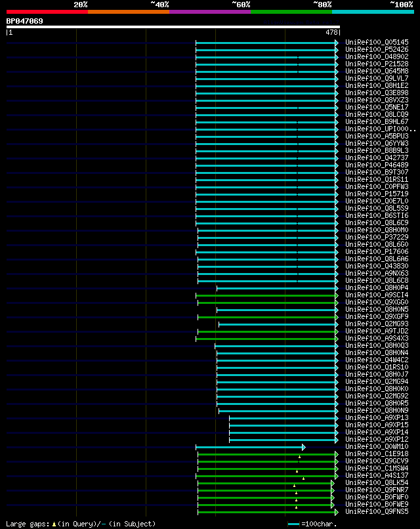Select the UniRef100_Q8H1E2 label
This screenshot has width=420, height=529.
pyautogui.click(x=377, y=85)
